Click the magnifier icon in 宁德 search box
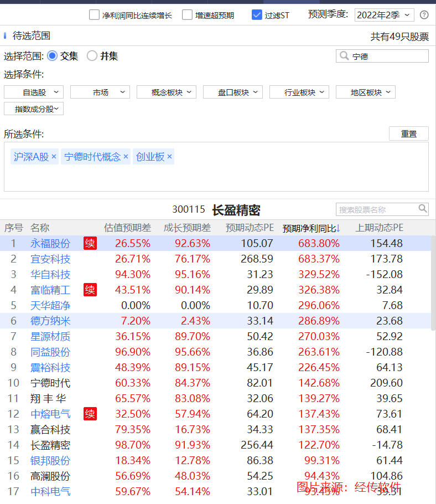This screenshot has width=436, height=504. [x=344, y=55]
